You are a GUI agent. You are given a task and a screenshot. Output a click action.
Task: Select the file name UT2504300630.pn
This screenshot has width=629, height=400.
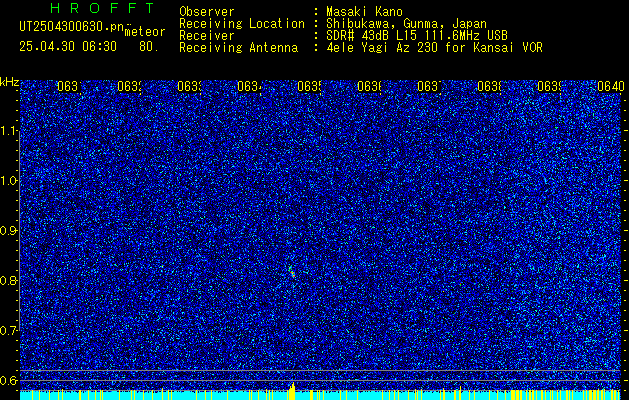[72, 27]
